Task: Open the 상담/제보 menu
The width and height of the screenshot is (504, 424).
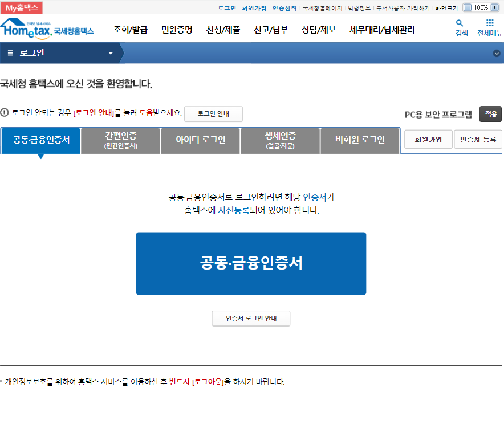Action: coord(319,30)
